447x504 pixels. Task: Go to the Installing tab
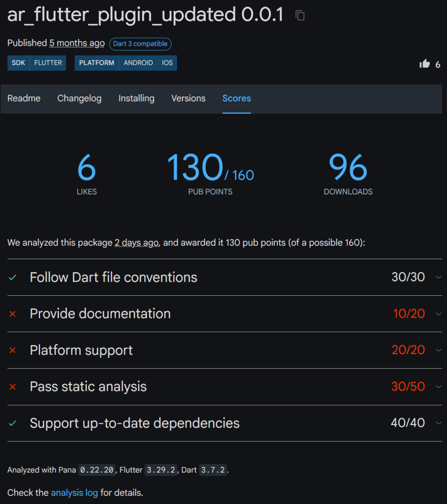[x=137, y=98]
